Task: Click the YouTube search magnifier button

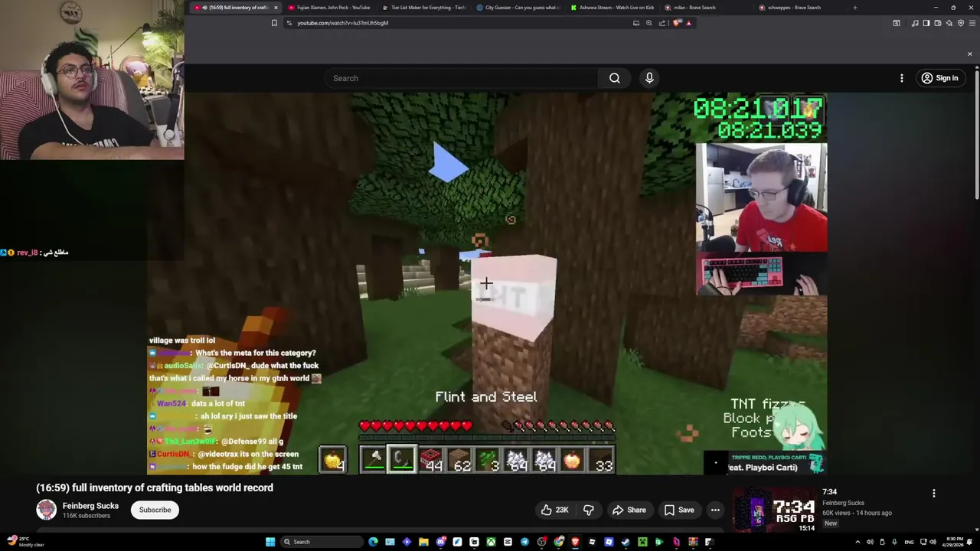Action: click(x=615, y=78)
